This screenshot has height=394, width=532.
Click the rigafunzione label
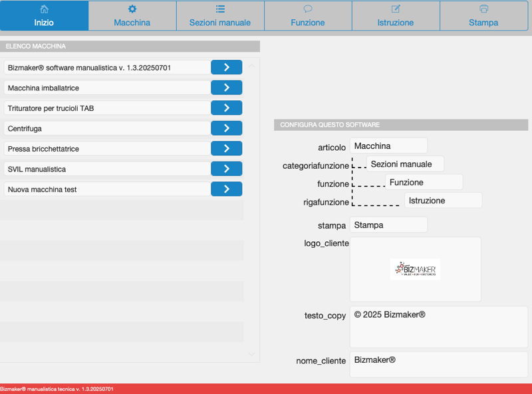(326, 202)
